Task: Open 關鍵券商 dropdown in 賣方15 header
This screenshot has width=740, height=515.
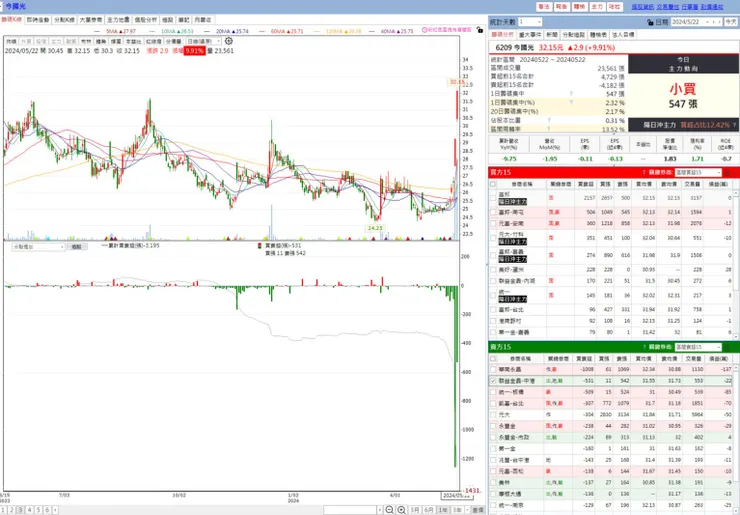Action: click(x=698, y=347)
